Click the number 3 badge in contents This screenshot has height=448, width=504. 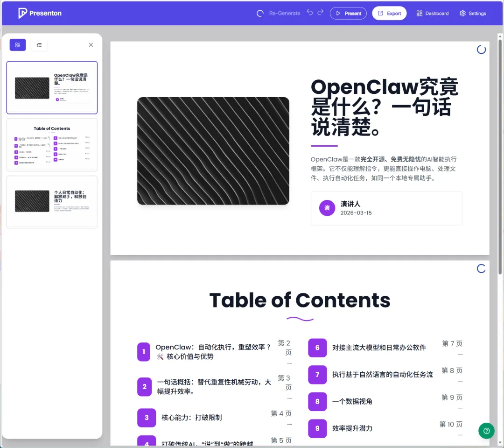coord(147,418)
